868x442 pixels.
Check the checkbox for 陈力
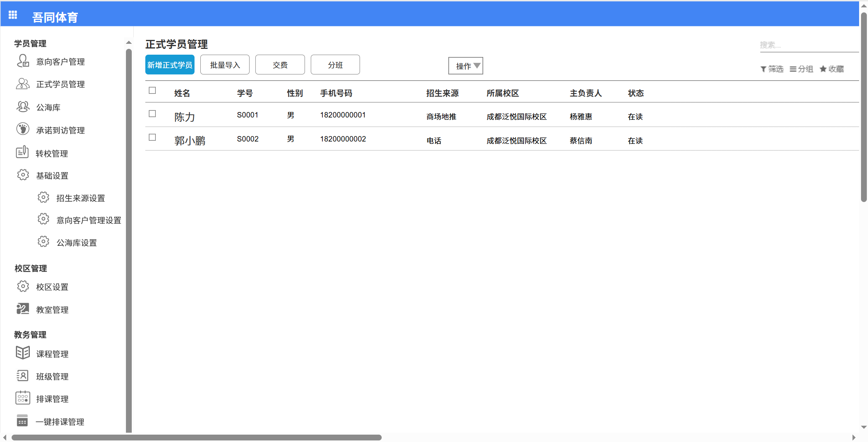pos(152,114)
